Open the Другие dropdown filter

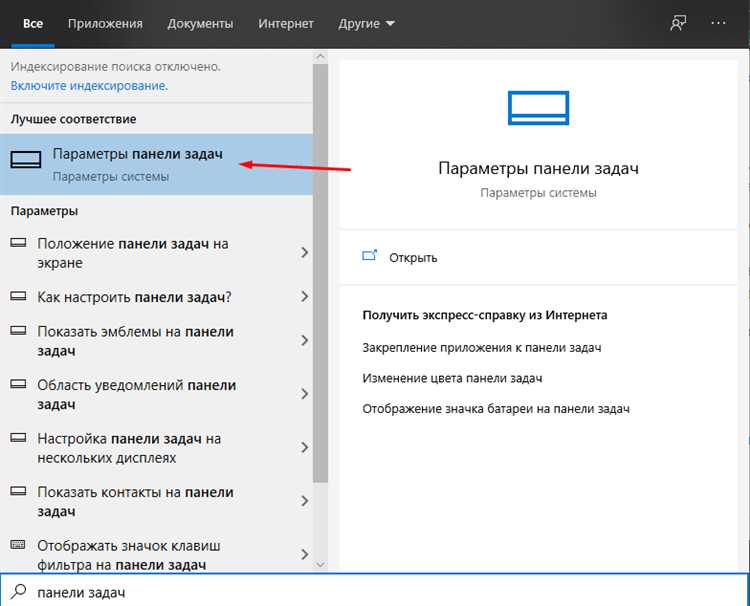(x=366, y=23)
